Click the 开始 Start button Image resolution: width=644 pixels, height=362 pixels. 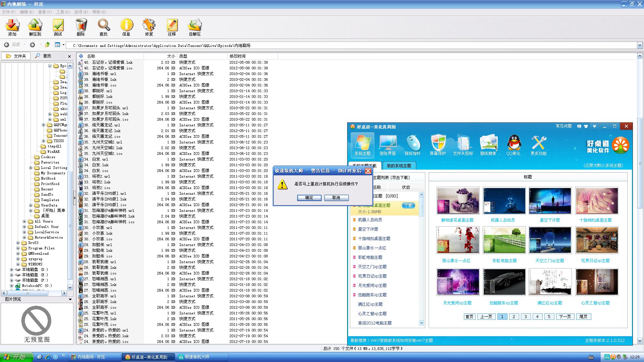[x=16, y=357]
